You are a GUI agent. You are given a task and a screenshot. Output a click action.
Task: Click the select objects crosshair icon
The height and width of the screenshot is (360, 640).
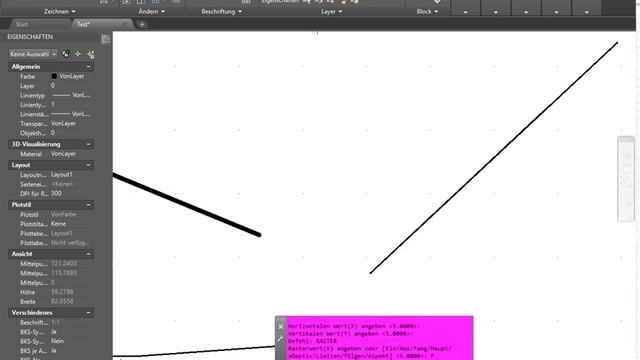click(x=78, y=54)
